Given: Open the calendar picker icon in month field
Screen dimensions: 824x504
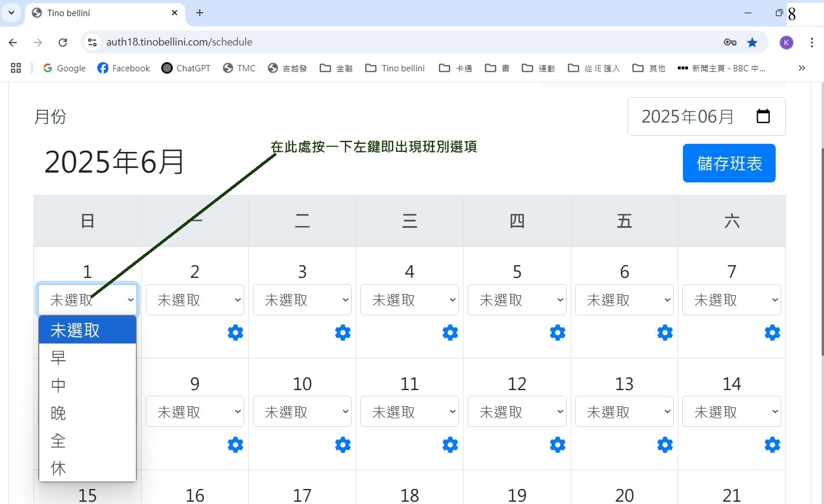Looking at the screenshot, I should 763,116.
